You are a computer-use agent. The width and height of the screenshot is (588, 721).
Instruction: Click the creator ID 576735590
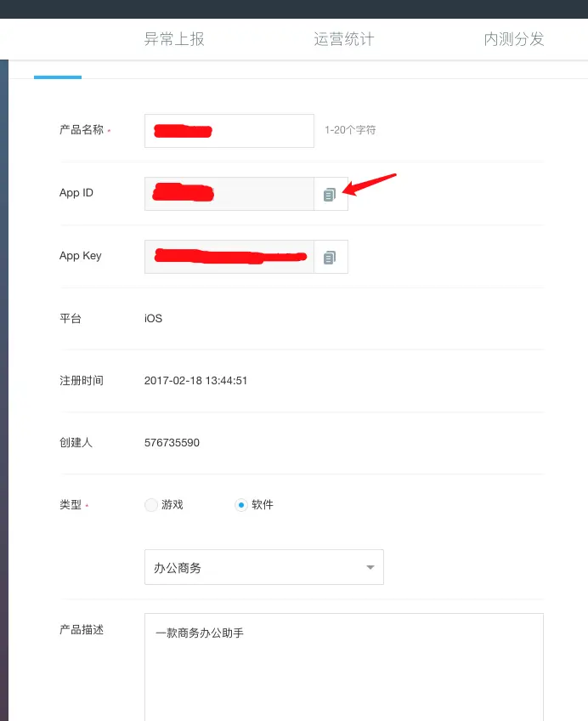(x=172, y=443)
